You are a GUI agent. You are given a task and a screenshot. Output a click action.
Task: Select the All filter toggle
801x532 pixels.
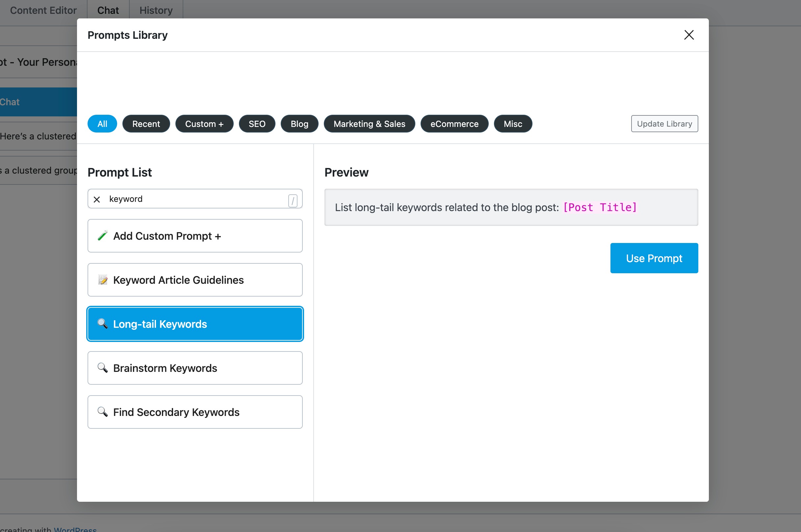tap(102, 124)
